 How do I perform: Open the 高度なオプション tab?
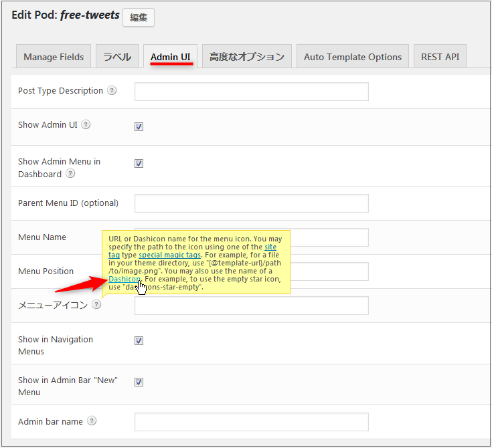[247, 57]
